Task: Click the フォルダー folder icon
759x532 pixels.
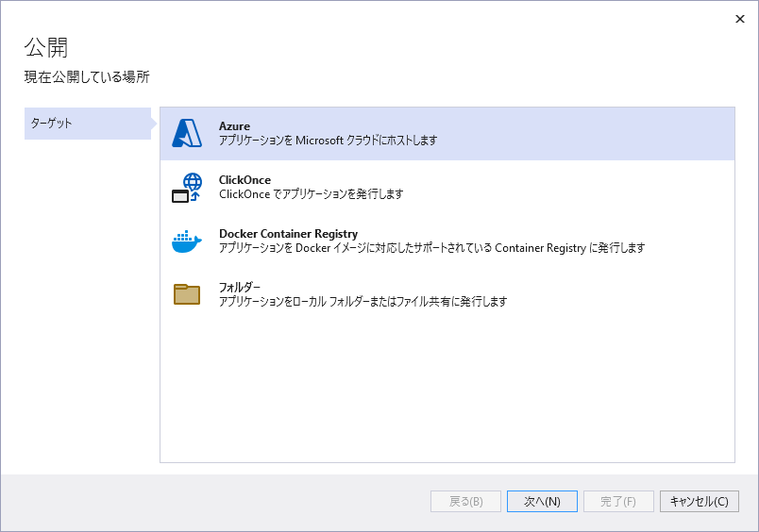Action: [187, 294]
